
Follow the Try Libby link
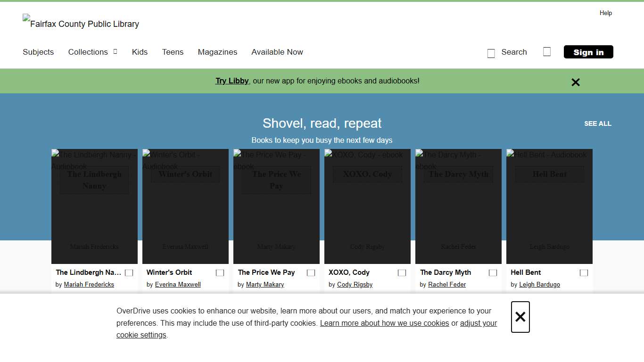point(231,81)
